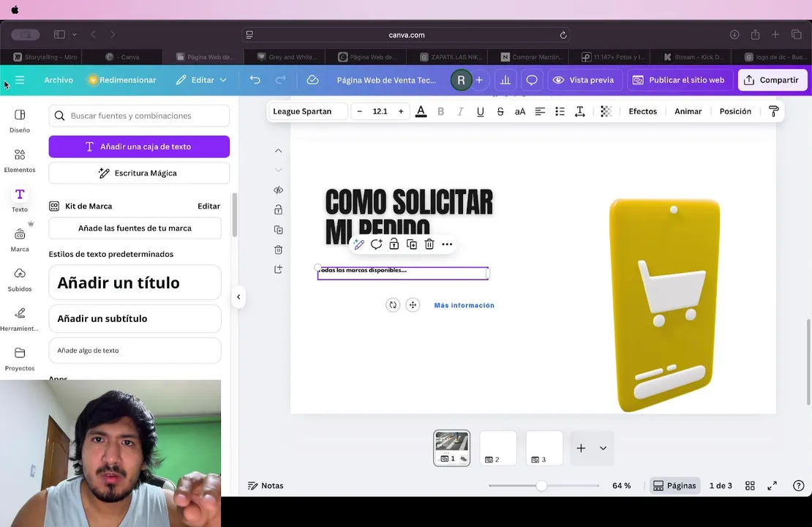Image resolution: width=812 pixels, height=527 pixels.
Task: Open the Proyectos sidebar tab
Action: pyautogui.click(x=20, y=359)
